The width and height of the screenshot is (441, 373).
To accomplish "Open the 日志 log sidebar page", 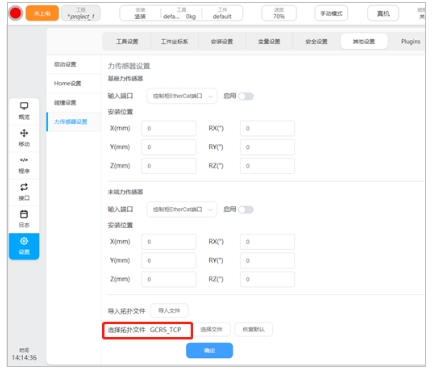I will [24, 219].
